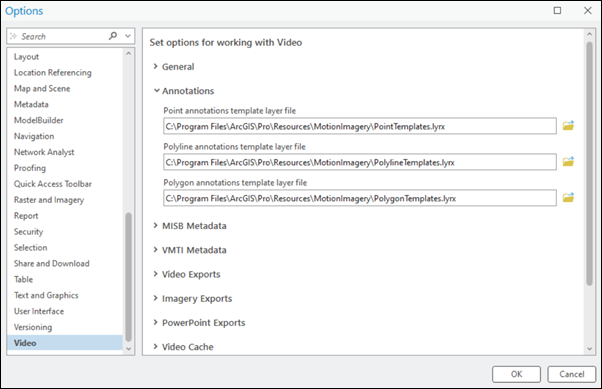
Task: Open Share and Download options
Action: pos(65,263)
